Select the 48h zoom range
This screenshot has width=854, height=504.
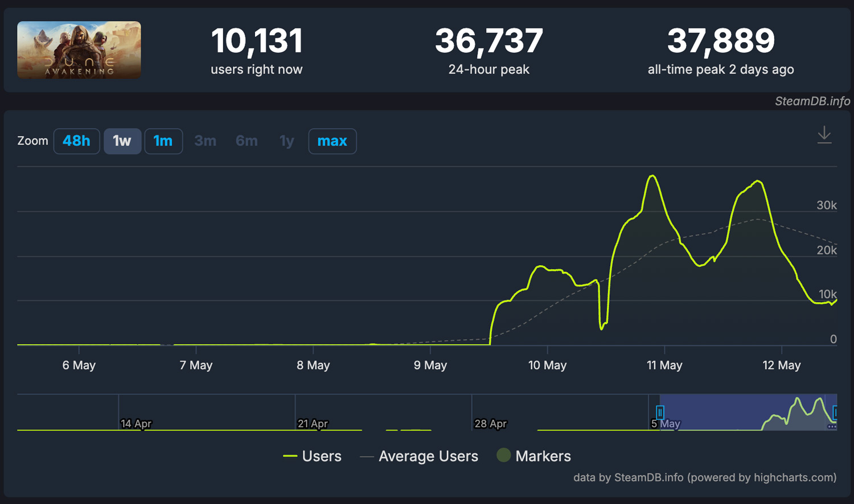point(76,141)
